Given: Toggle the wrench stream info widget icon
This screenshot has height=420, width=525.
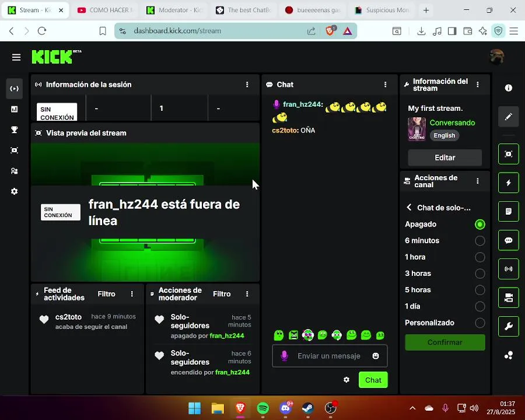Looking at the screenshot, I should (508, 326).
